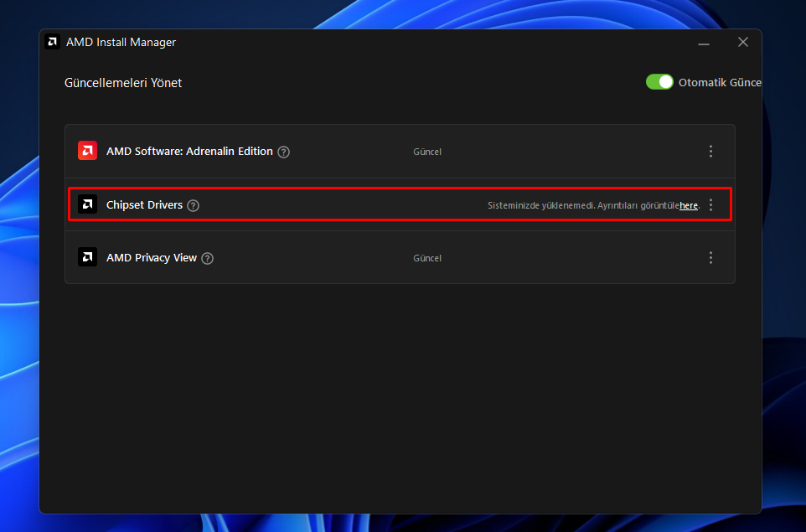Select the 'AMD Privacy View' name text

[152, 257]
